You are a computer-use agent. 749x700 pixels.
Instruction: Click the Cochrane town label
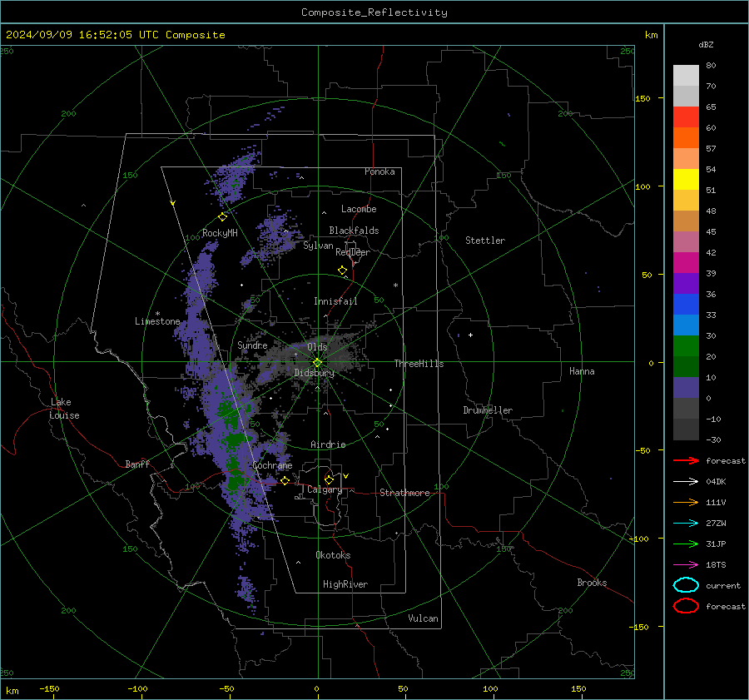pos(272,465)
